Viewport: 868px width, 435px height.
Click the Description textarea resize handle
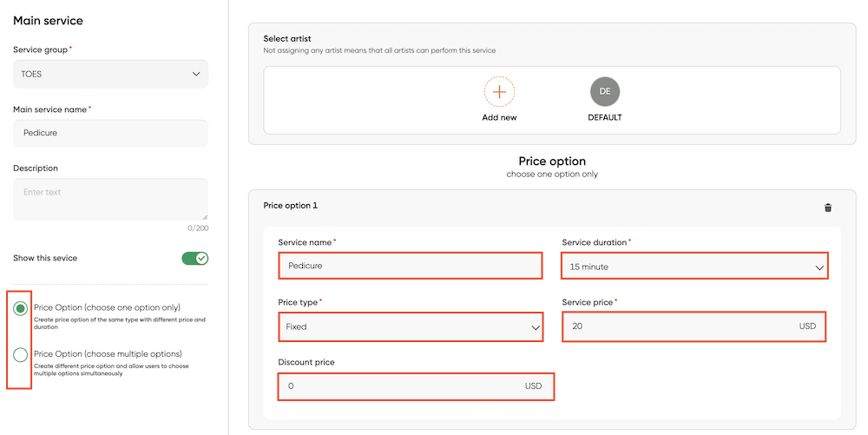point(206,217)
